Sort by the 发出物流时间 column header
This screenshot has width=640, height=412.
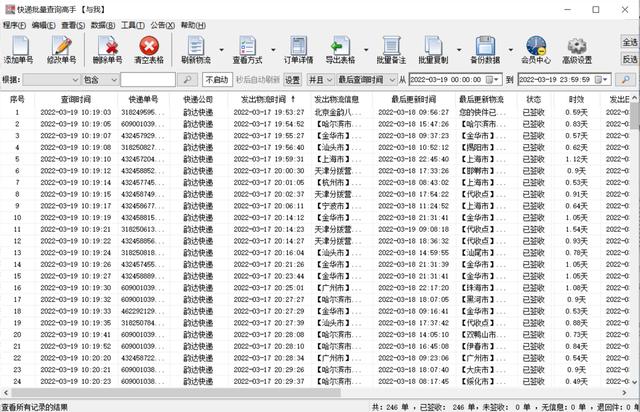tap(268, 99)
